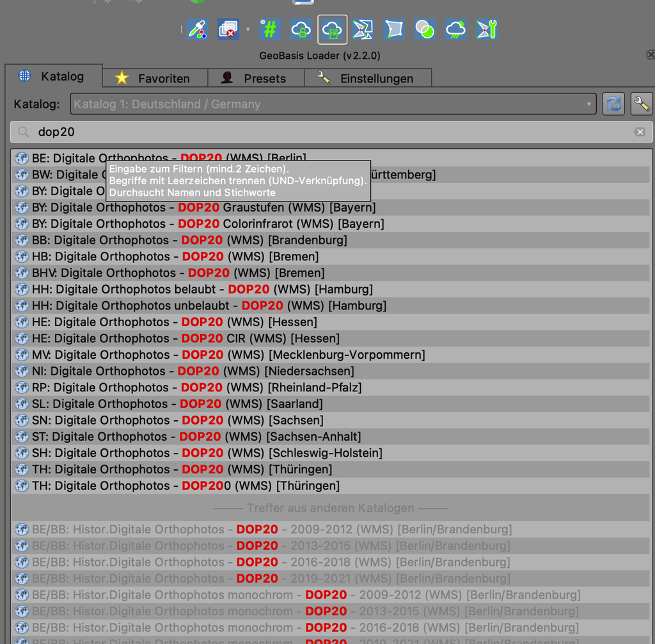Select the color picker eyedropper toolbar icon
Viewport: 655px width, 644px height.
coord(198,29)
